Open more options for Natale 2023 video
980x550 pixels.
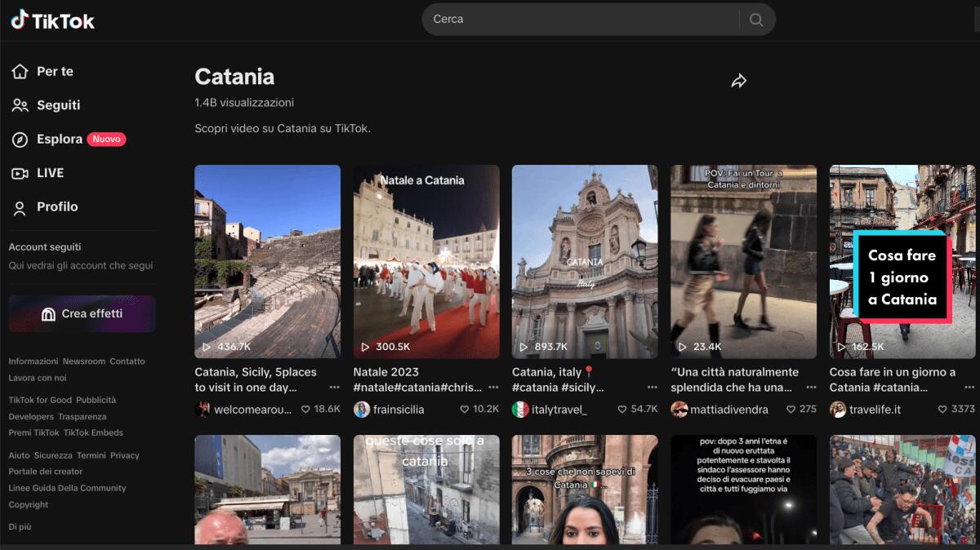click(x=493, y=388)
